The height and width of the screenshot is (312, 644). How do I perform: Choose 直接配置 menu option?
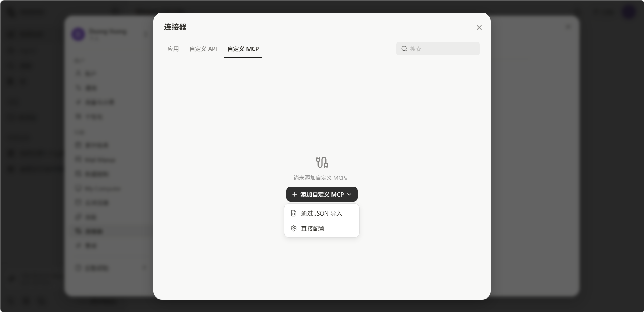(322, 228)
